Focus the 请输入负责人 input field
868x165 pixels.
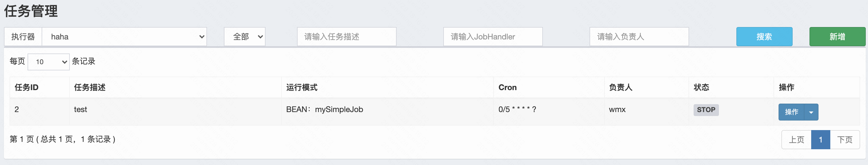[x=639, y=37]
